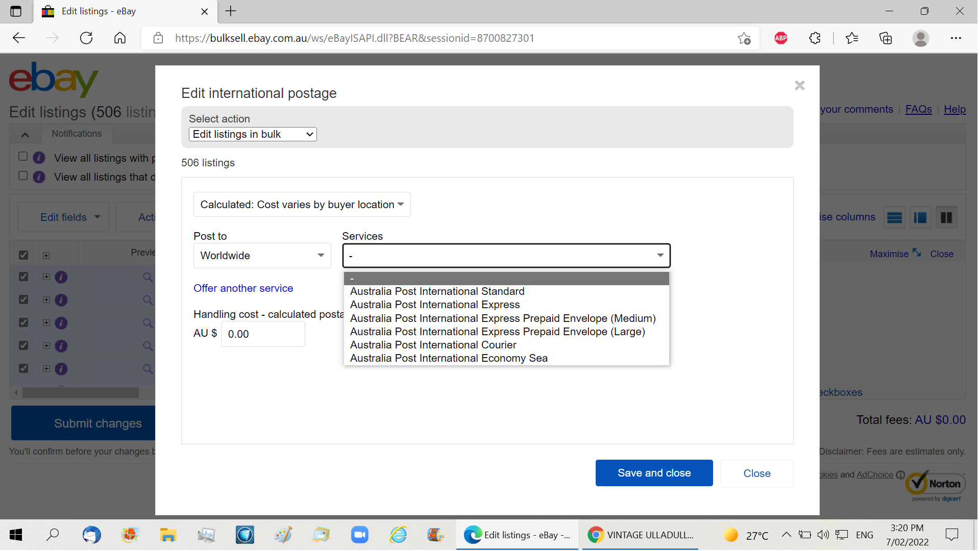Click the Save and close button

click(654, 473)
